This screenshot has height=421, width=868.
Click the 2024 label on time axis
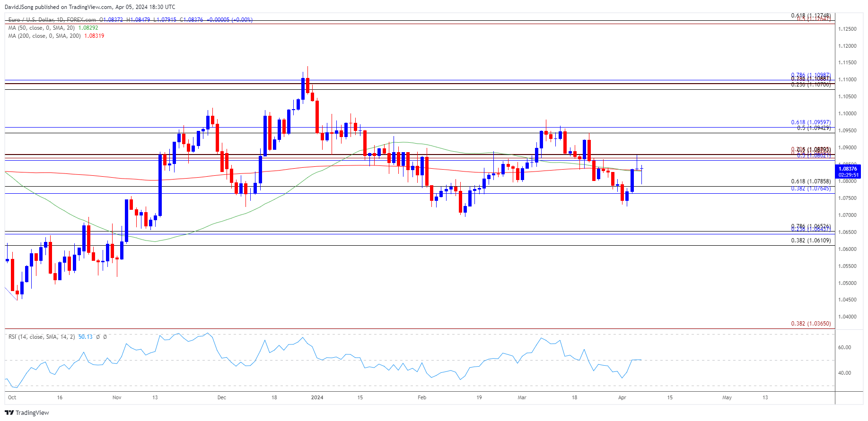317,398
